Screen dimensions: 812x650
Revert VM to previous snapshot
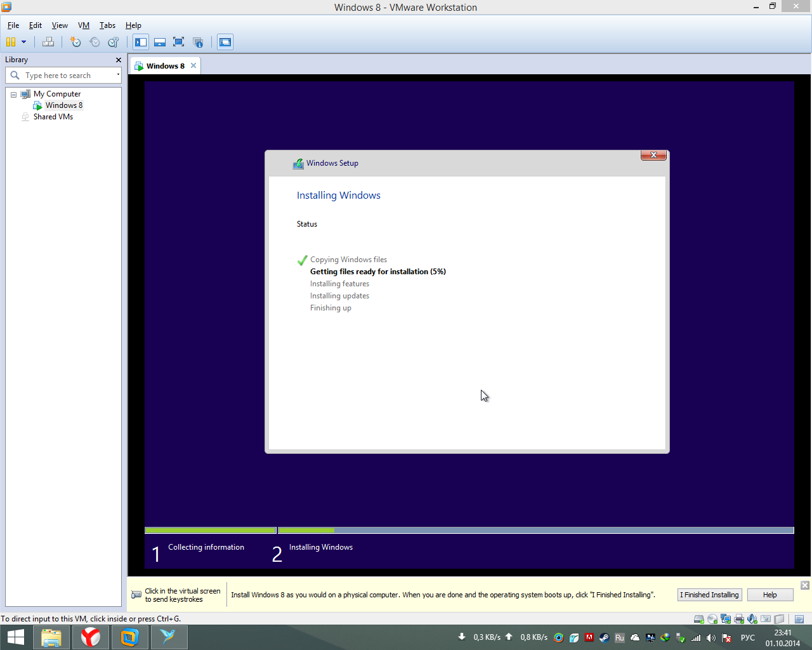pyautogui.click(x=95, y=42)
